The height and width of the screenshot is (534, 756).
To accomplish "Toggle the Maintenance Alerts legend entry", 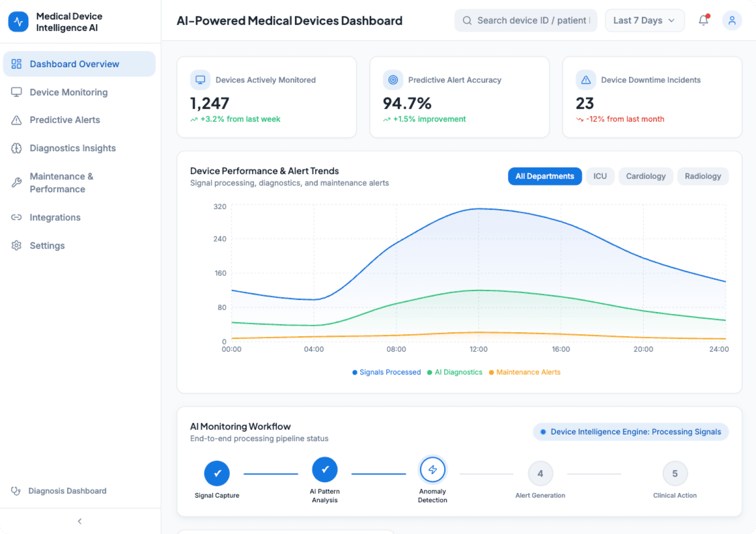I will 524,372.
